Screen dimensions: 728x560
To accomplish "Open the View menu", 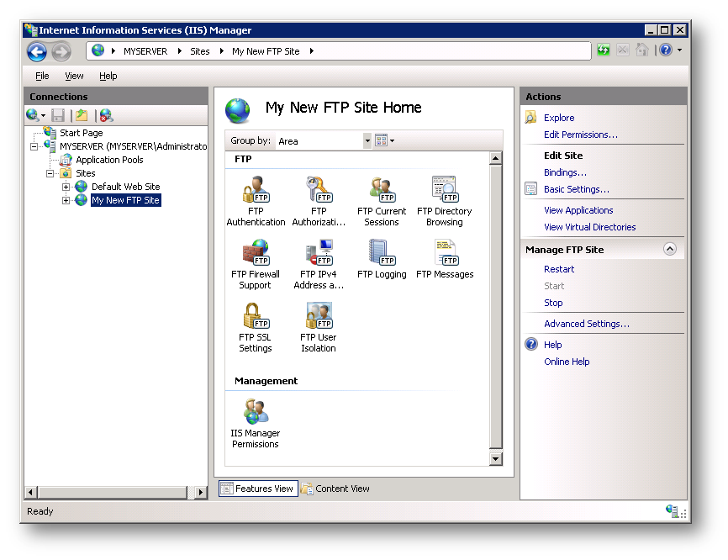I will point(74,76).
